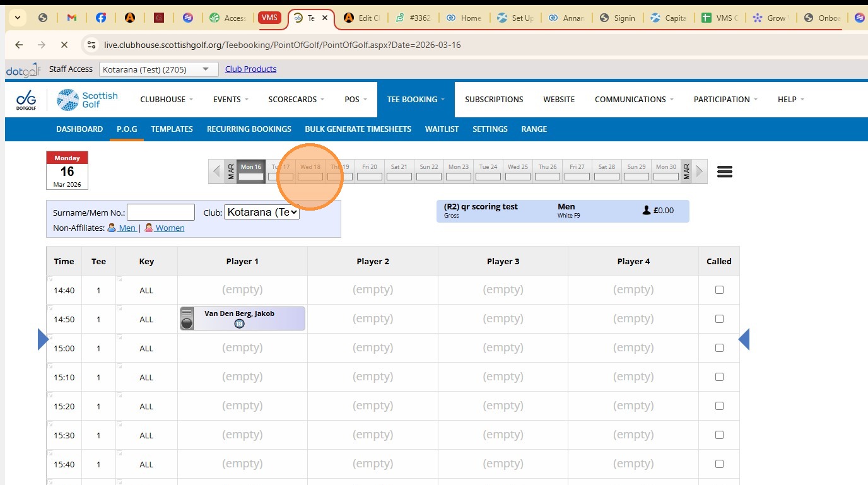The width and height of the screenshot is (868, 485).
Task: Open the Club Products link
Action: click(250, 69)
